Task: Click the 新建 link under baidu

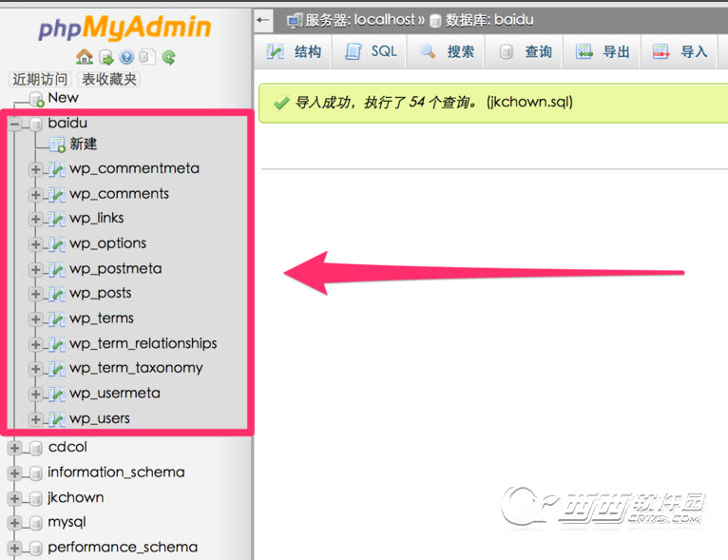Action: pos(84,144)
